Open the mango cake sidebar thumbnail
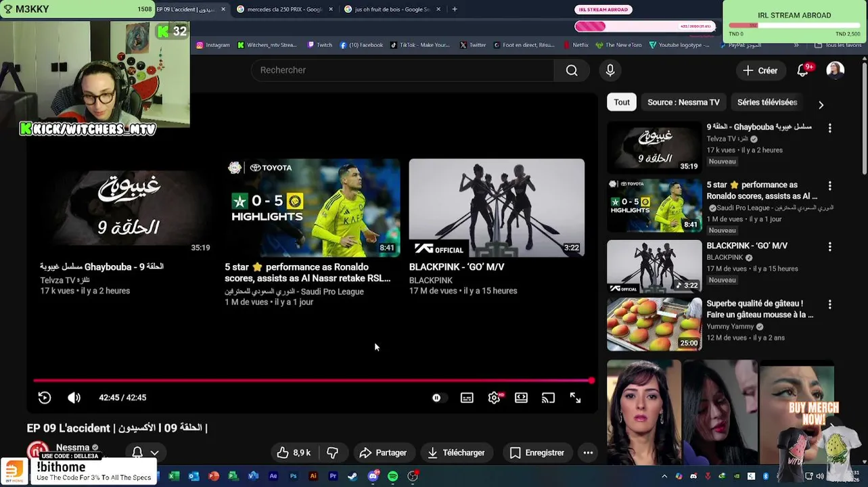Screen dimensions: 868x487 tap(654, 324)
